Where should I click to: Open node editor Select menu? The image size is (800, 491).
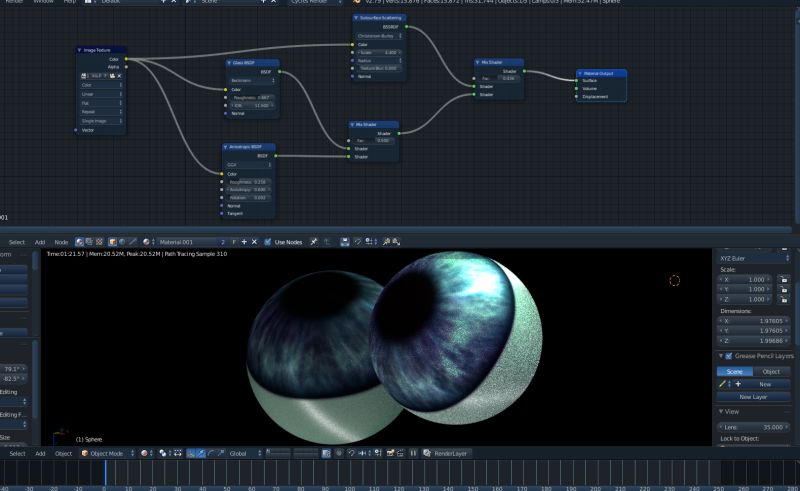[x=17, y=242]
